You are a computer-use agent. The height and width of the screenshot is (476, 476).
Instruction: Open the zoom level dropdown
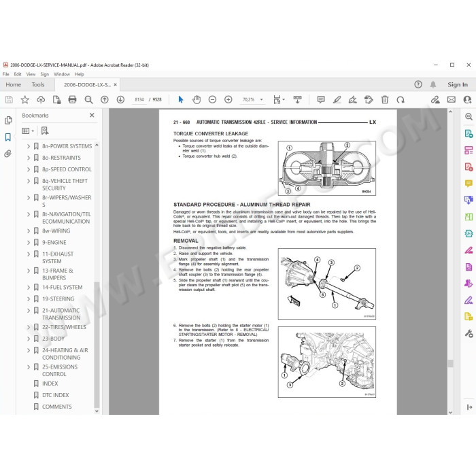(261, 99)
